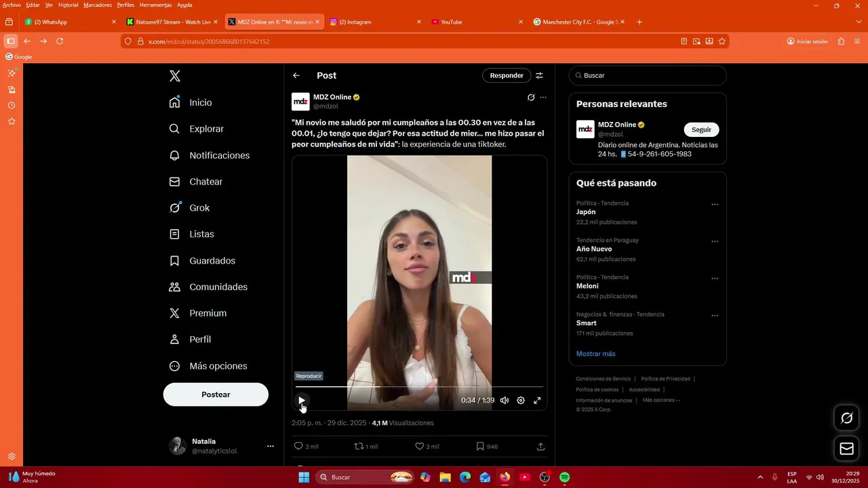Share the post
Viewport: 868px width, 488px height.
(540, 446)
